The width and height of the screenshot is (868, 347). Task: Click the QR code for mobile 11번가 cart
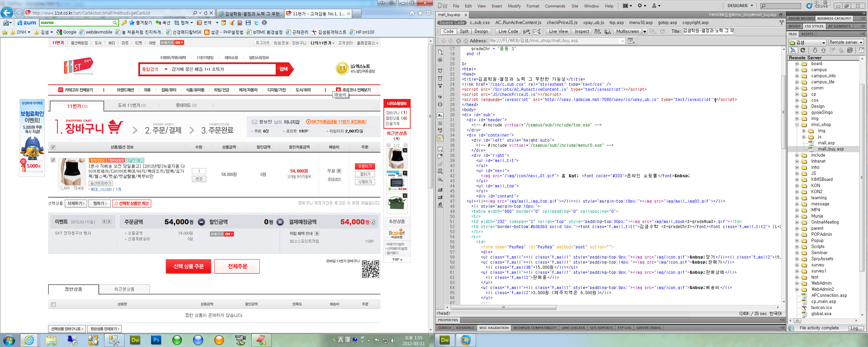tap(370, 269)
